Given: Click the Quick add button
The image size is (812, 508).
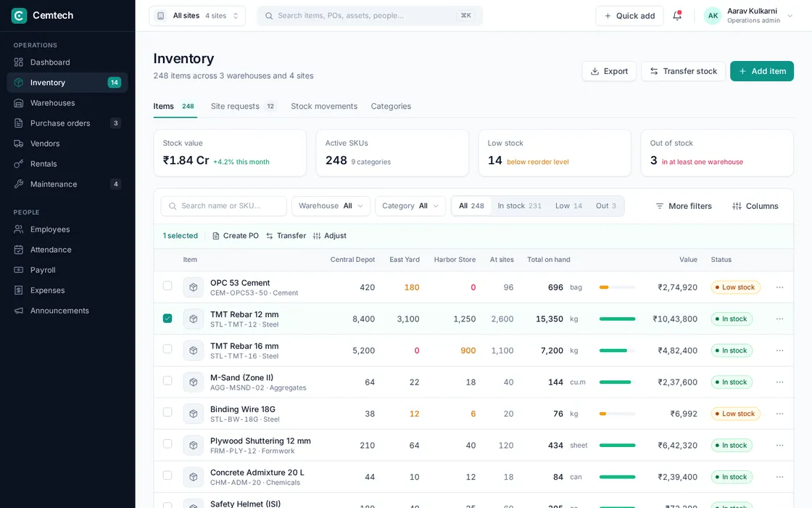Looking at the screenshot, I should coord(629,15).
